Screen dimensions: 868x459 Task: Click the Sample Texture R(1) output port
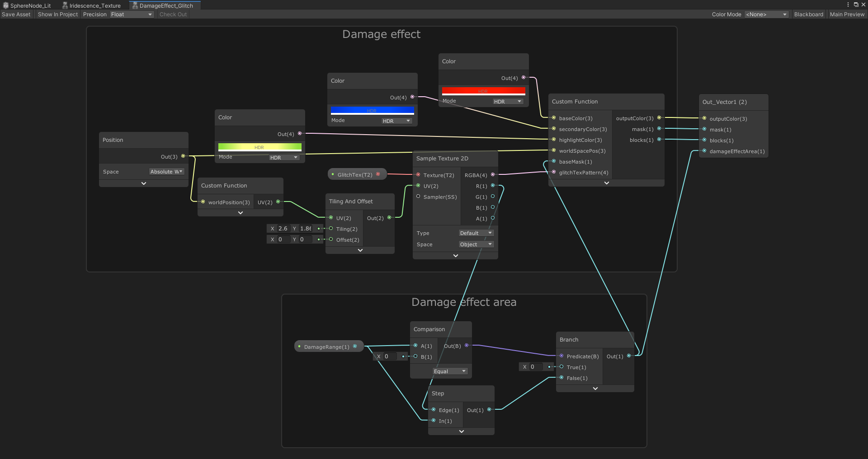tap(493, 186)
